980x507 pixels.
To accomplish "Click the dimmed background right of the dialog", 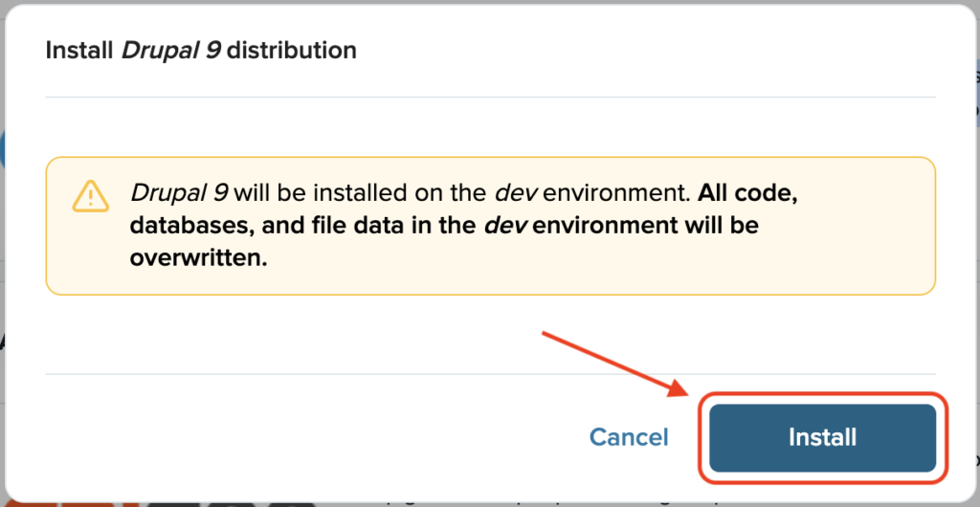I will pyautogui.click(x=977, y=250).
